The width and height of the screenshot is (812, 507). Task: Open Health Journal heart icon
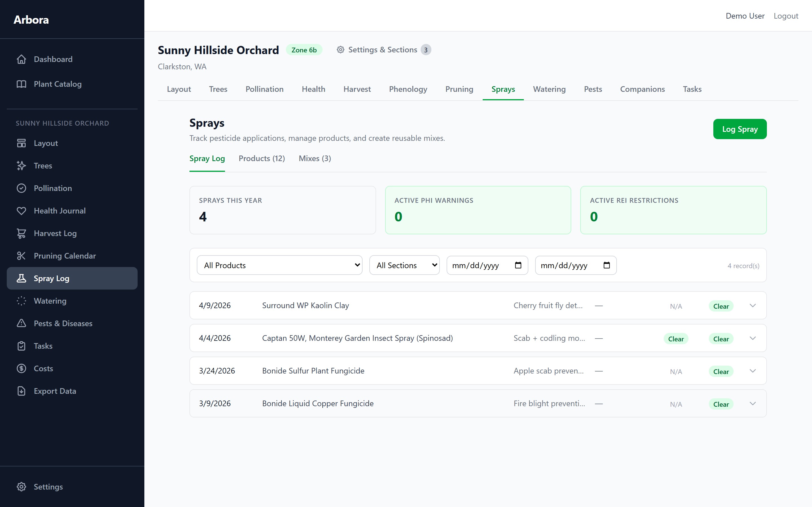21,211
